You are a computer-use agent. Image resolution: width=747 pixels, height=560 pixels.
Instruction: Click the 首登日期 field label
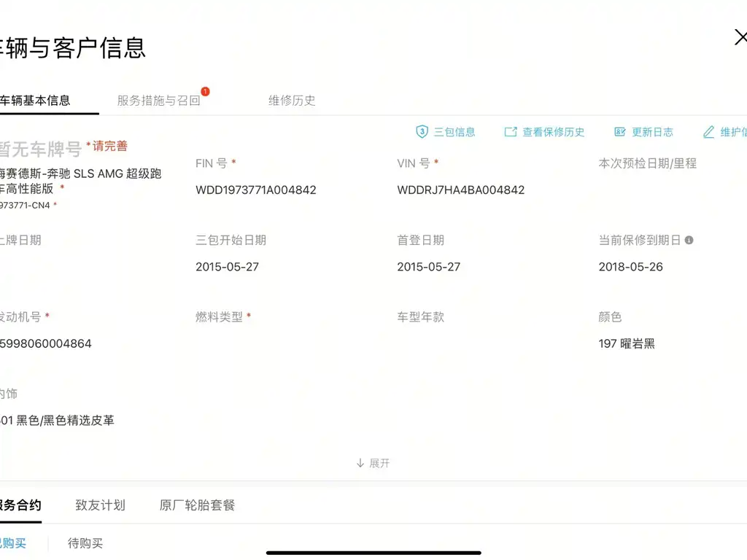[421, 240]
